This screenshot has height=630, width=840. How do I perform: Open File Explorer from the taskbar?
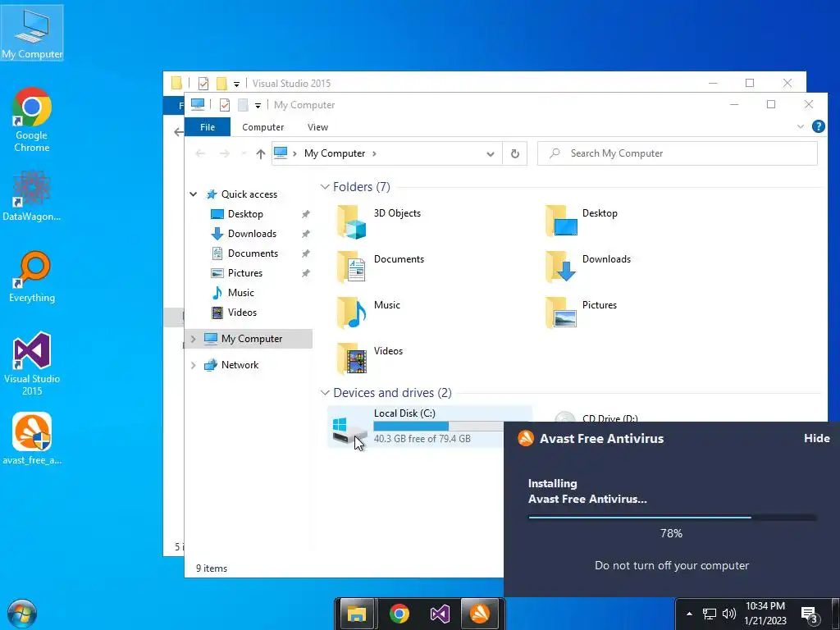pyautogui.click(x=356, y=614)
